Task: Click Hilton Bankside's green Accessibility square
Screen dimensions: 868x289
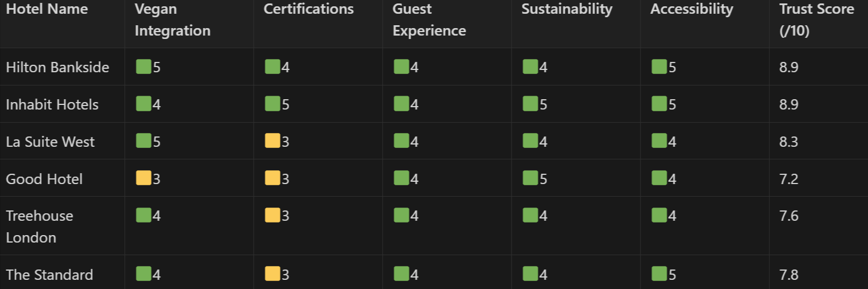Action: [659, 67]
